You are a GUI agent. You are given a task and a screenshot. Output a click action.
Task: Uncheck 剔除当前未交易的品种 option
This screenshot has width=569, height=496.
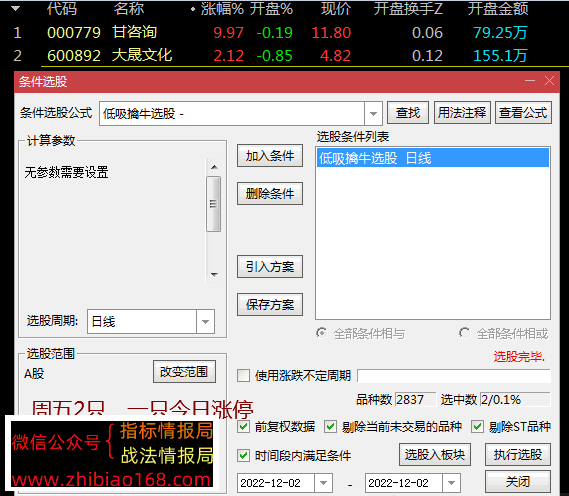(x=330, y=427)
